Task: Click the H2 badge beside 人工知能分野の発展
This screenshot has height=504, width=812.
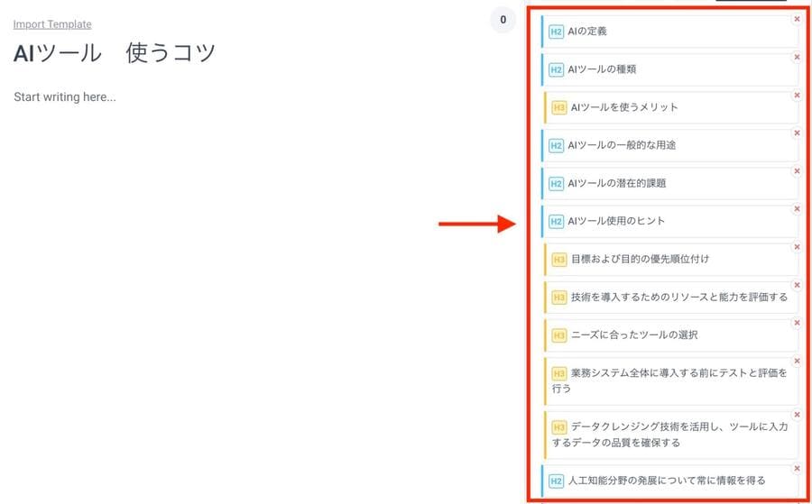Action: pos(556,481)
